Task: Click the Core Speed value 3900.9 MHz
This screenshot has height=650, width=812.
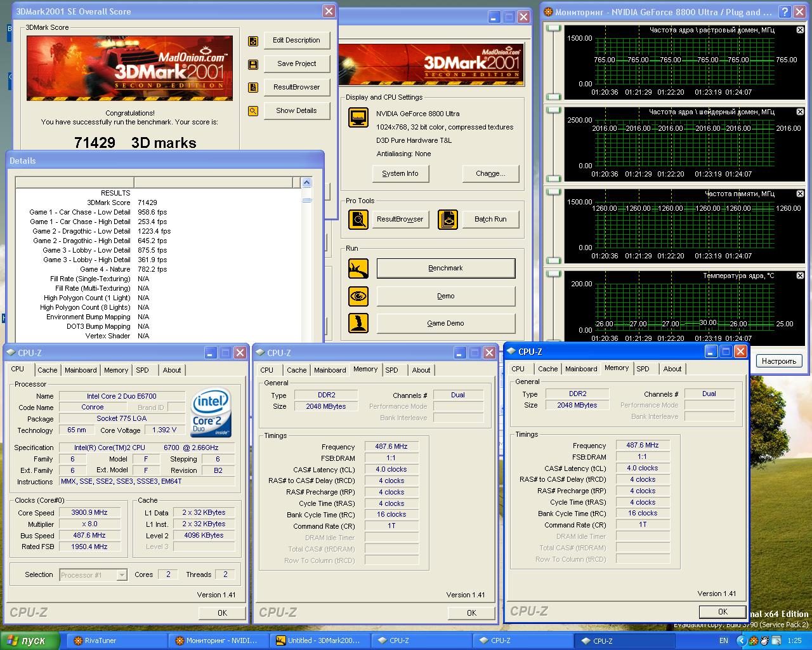Action: click(89, 512)
